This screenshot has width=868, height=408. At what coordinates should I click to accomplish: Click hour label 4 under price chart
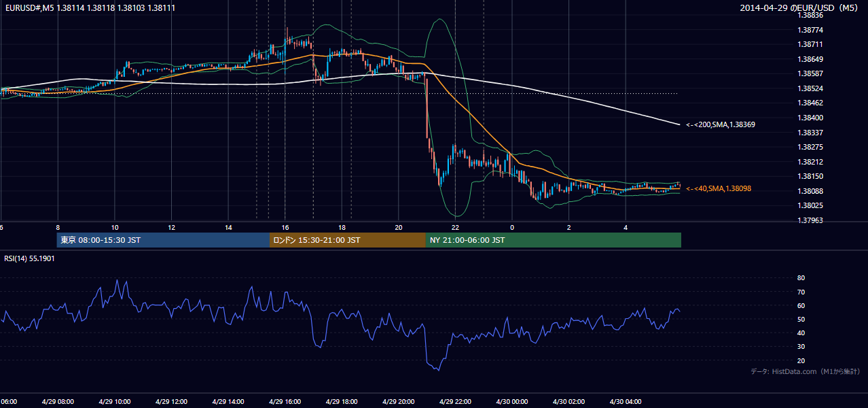pos(626,227)
